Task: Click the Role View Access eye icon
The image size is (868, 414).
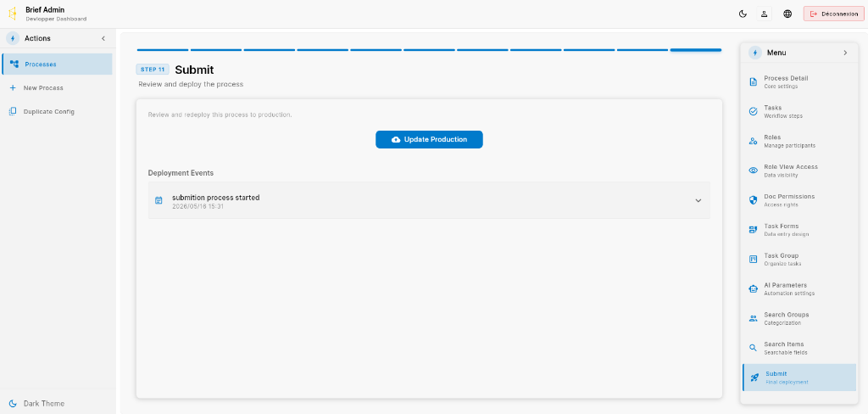Action: pos(753,171)
